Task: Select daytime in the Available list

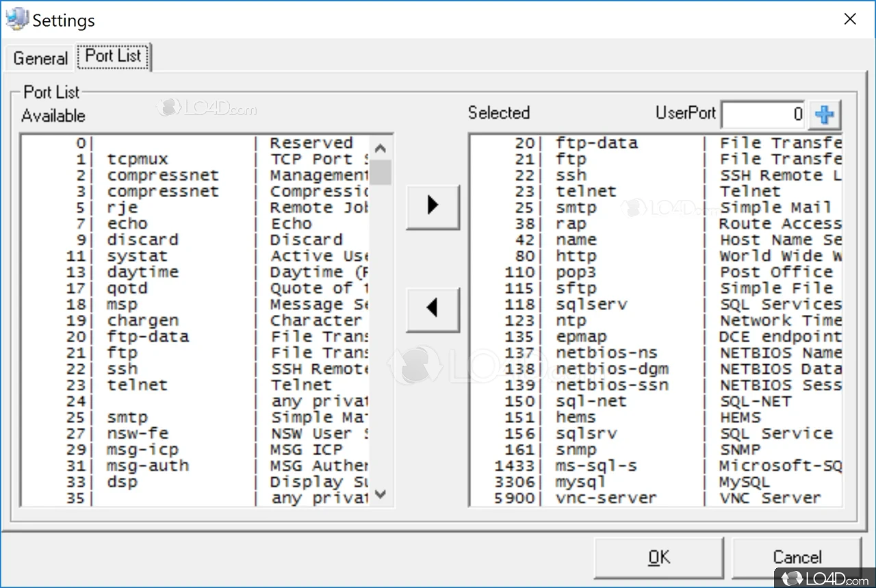Action: [x=196, y=272]
